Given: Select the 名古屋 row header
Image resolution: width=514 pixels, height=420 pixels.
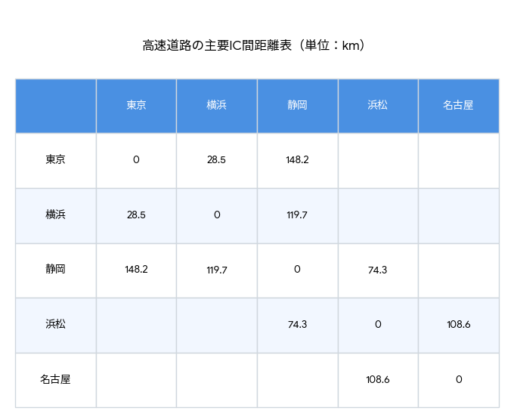Looking at the screenshot, I should tap(55, 380).
